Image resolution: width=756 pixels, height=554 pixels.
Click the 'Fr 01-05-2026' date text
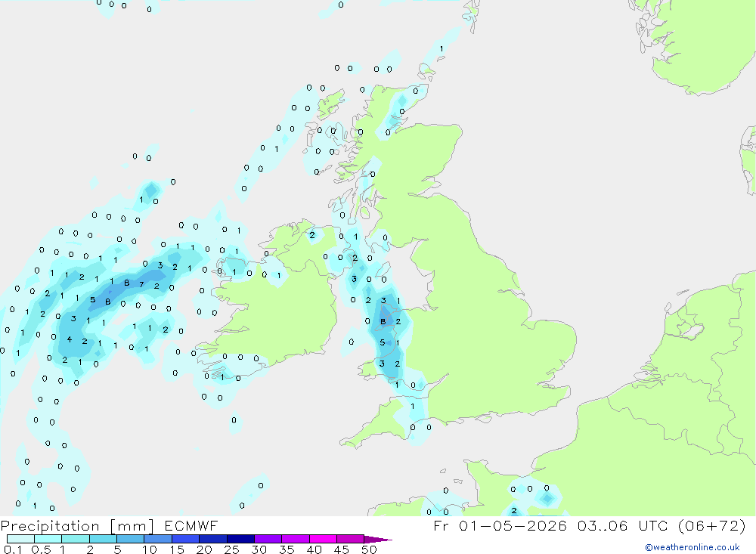[500, 525]
